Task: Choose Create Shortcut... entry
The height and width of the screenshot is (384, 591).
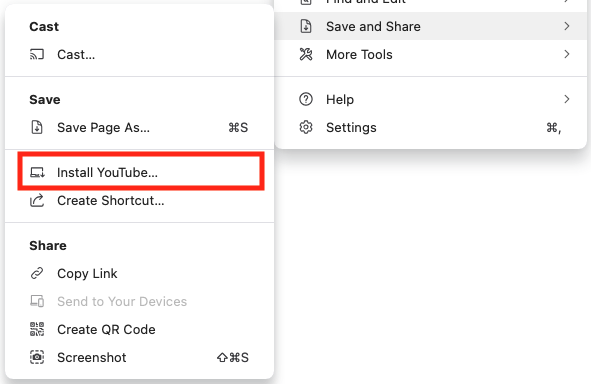Action: (x=139, y=200)
